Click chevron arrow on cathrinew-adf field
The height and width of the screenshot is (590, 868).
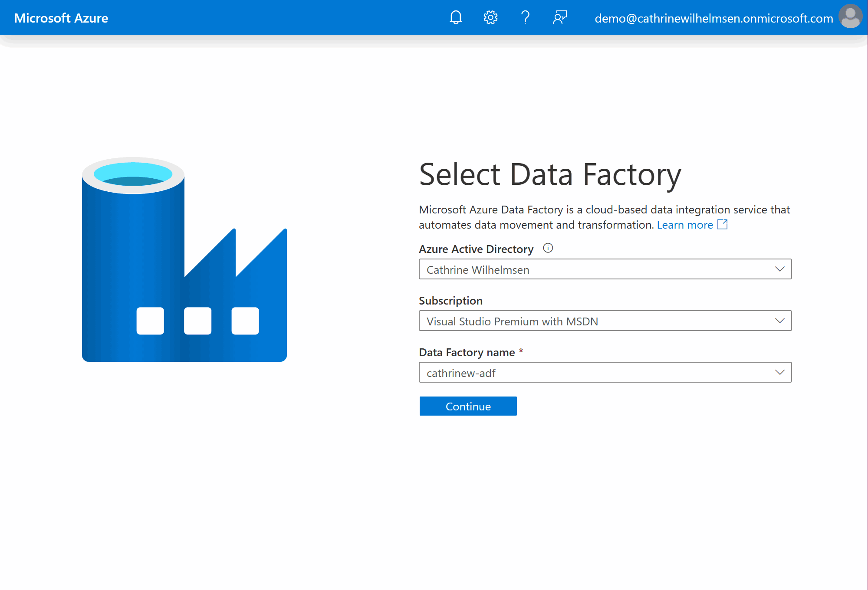780,373
